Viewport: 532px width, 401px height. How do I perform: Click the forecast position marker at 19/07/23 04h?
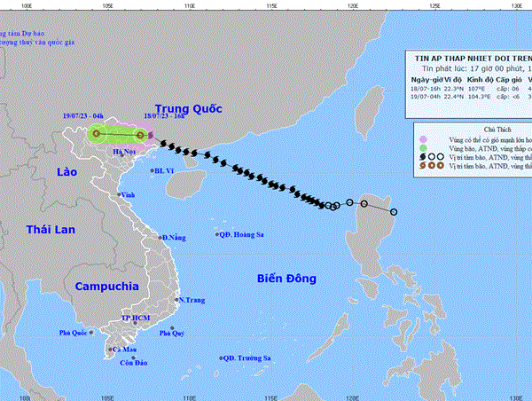coord(98,136)
